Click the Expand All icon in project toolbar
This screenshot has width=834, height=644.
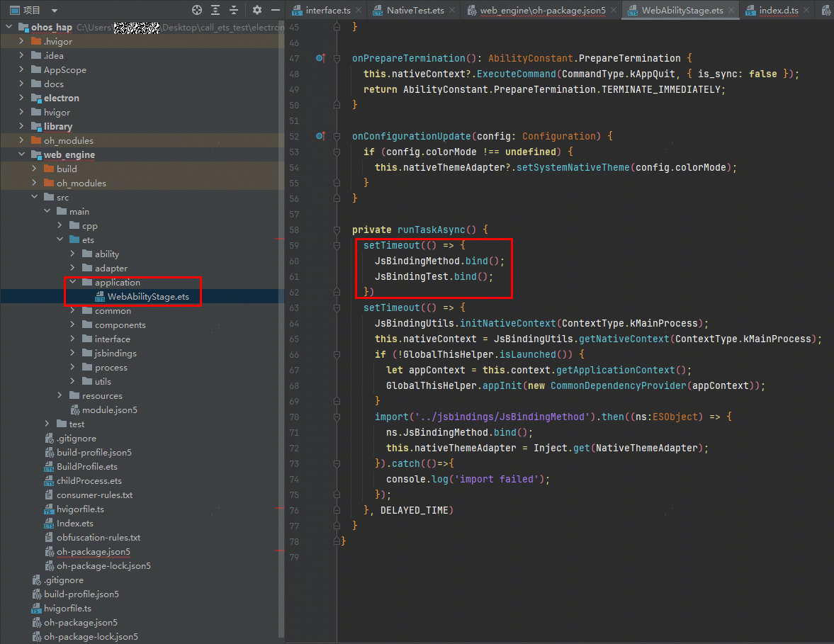(215, 10)
